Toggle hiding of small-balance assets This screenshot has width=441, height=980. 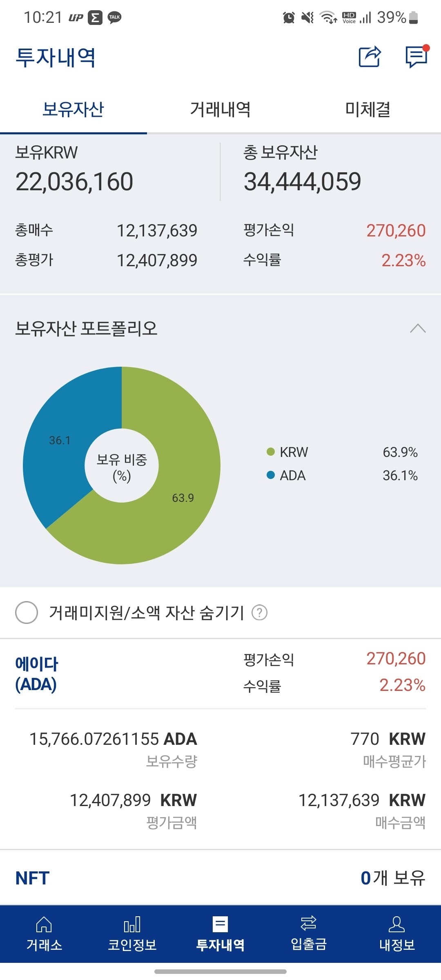[26, 612]
